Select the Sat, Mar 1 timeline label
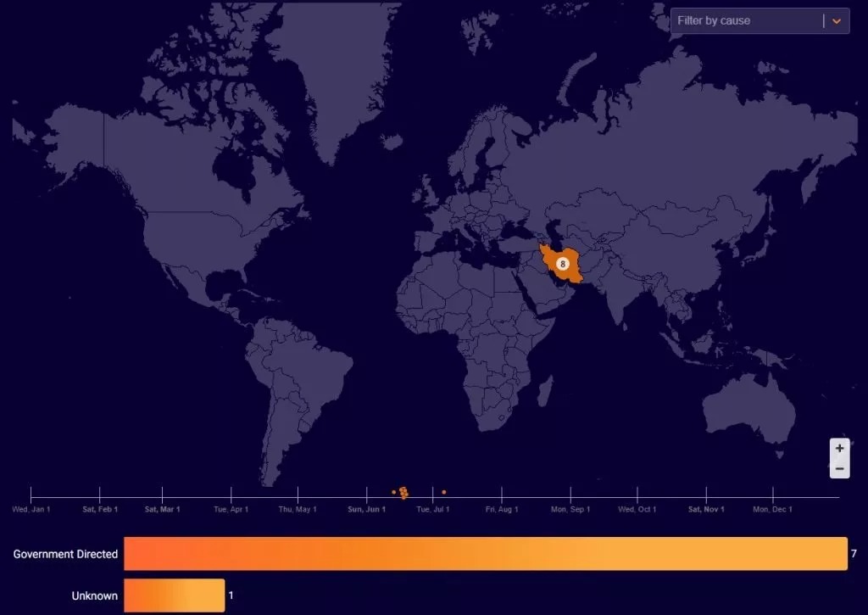The width and height of the screenshot is (868, 615). [x=162, y=509]
